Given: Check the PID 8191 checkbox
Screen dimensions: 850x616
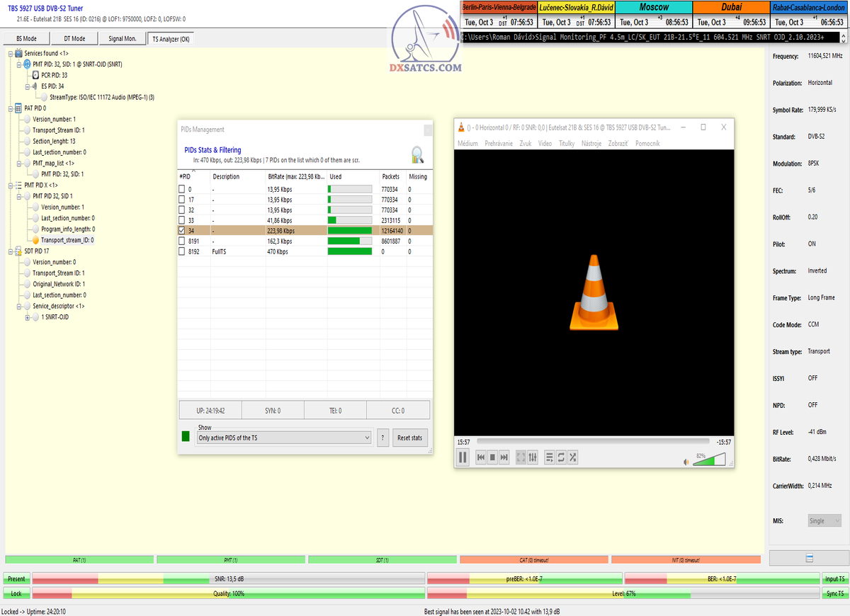Looking at the screenshot, I should pos(182,241).
